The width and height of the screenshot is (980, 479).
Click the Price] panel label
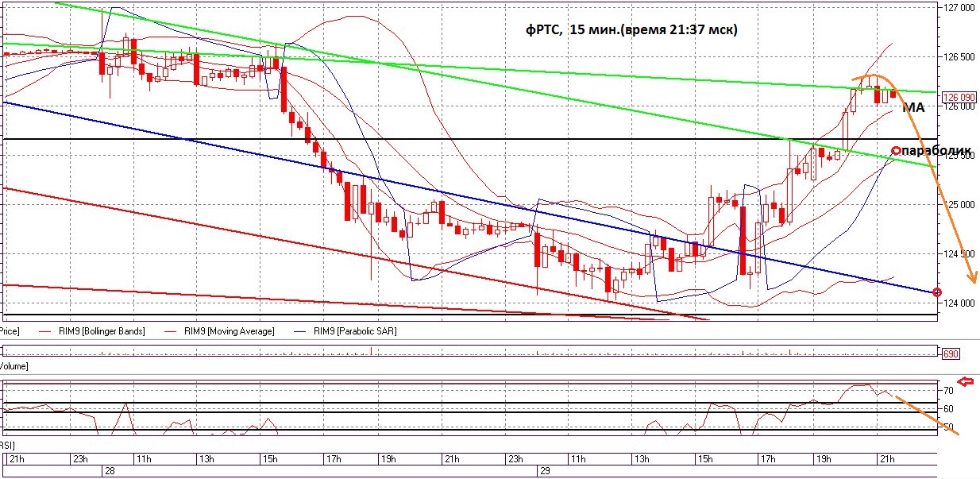click(x=10, y=330)
